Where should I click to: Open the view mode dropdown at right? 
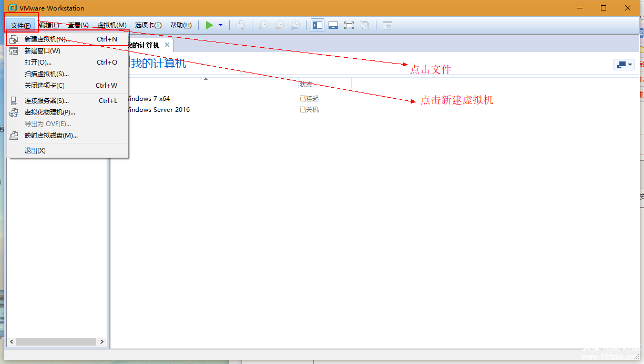(x=623, y=65)
